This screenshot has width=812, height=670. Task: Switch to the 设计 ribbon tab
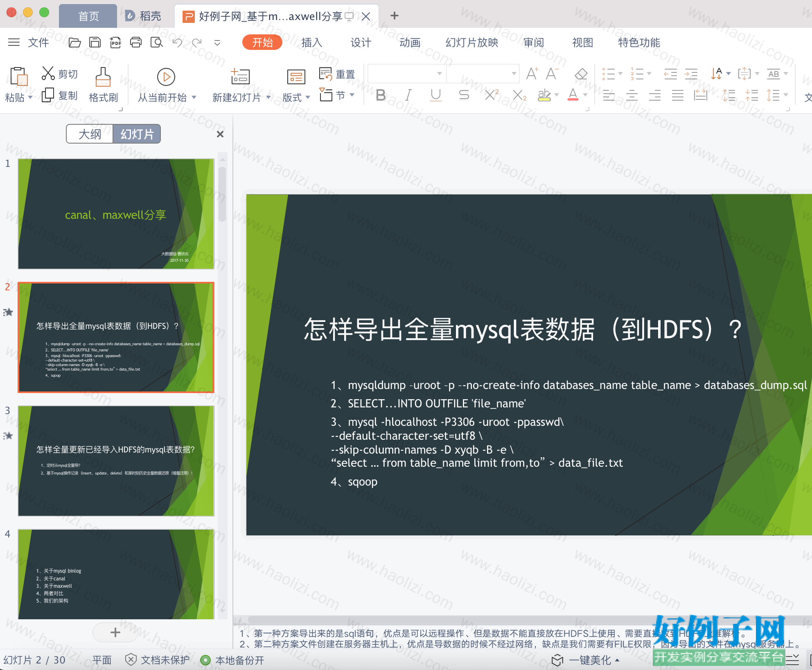pyautogui.click(x=361, y=42)
